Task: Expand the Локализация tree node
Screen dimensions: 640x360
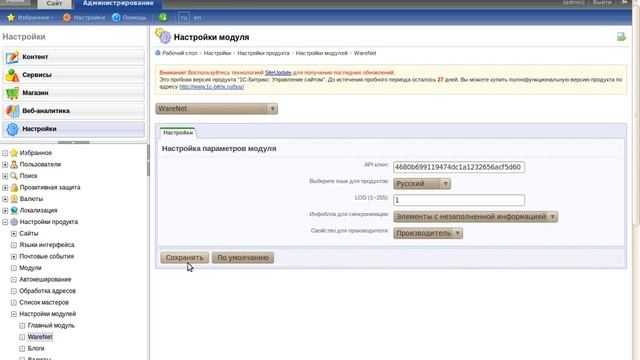Action: (x=5, y=211)
